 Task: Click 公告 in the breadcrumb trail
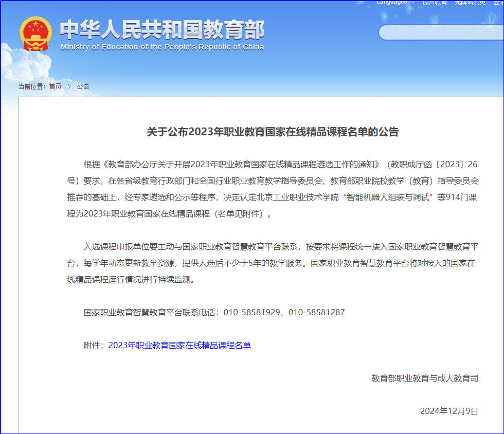(83, 86)
